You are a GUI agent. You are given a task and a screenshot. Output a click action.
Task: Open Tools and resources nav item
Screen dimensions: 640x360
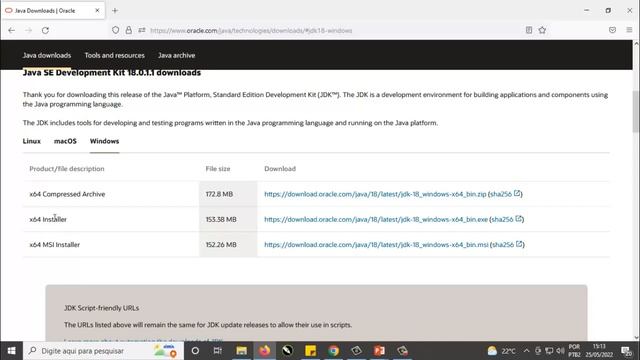pos(114,55)
